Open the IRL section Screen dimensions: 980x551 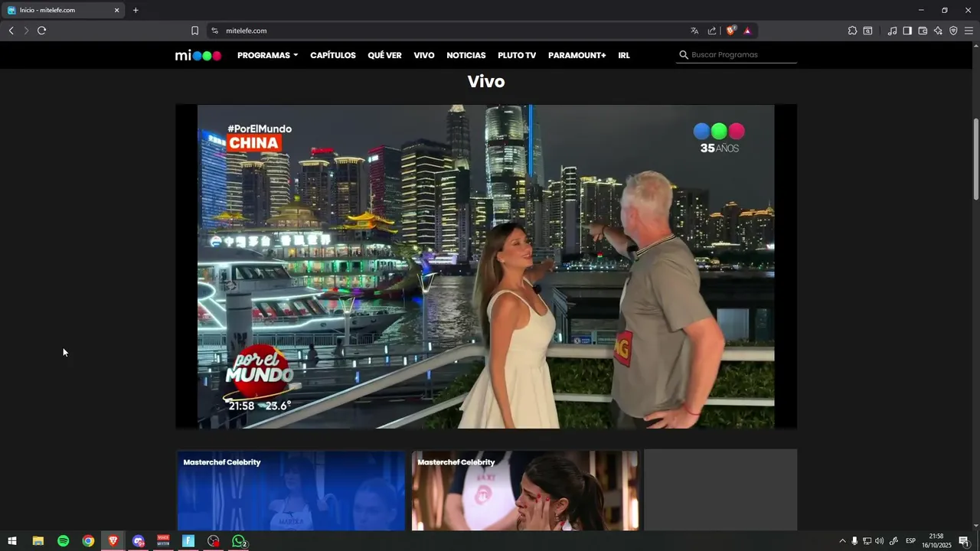624,55
